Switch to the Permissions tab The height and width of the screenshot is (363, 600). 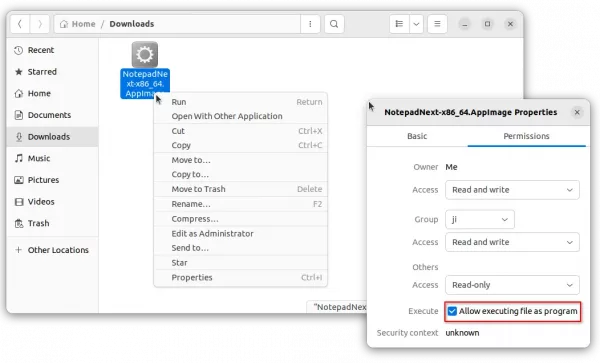(x=526, y=136)
